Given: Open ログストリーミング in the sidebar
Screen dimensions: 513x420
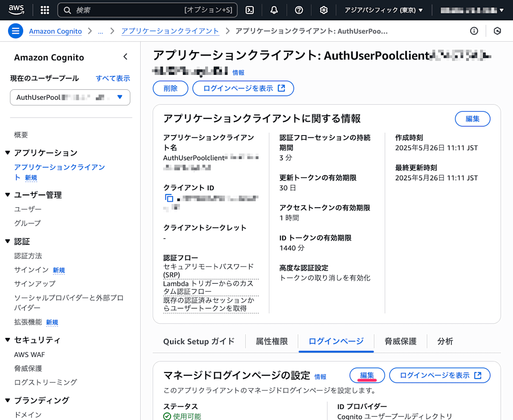Looking at the screenshot, I should 45,382.
